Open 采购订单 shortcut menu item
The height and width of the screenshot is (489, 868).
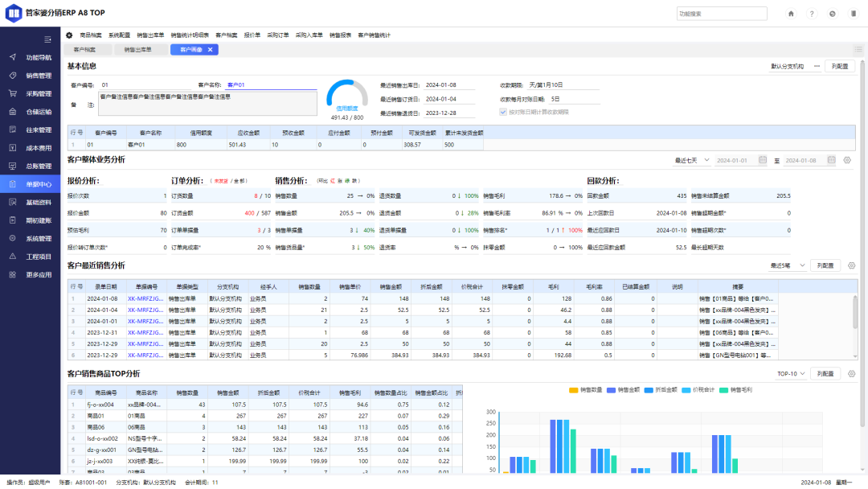click(x=278, y=35)
